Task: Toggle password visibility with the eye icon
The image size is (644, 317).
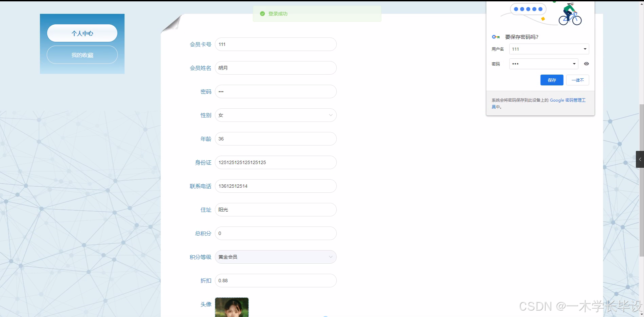Action: point(587,64)
